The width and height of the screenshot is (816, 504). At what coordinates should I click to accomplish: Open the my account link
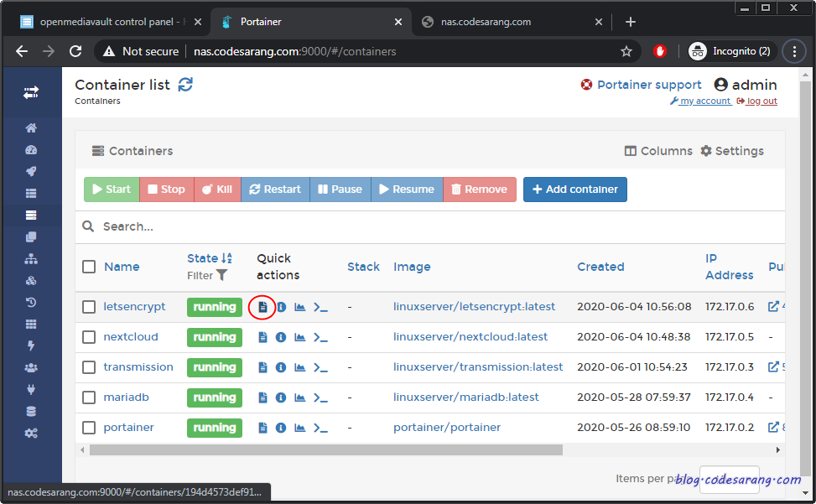coord(701,101)
